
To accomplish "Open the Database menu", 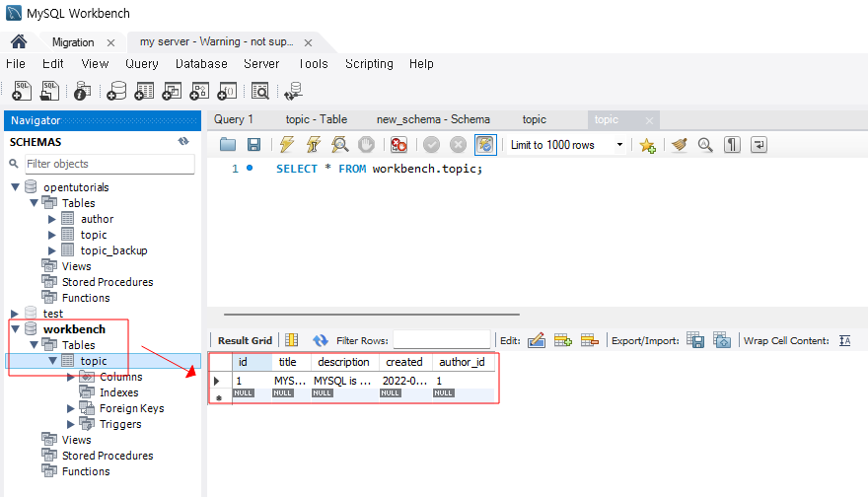I will [201, 64].
